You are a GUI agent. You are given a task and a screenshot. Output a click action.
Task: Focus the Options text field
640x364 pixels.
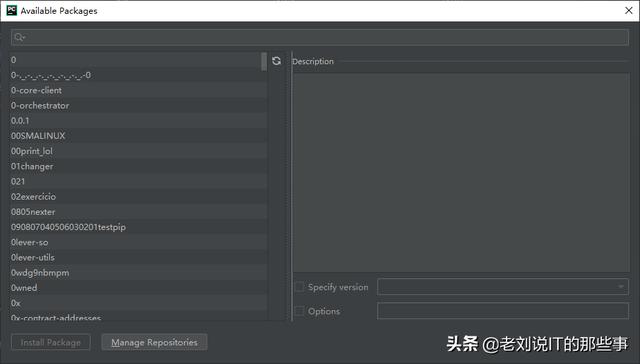tap(503, 311)
